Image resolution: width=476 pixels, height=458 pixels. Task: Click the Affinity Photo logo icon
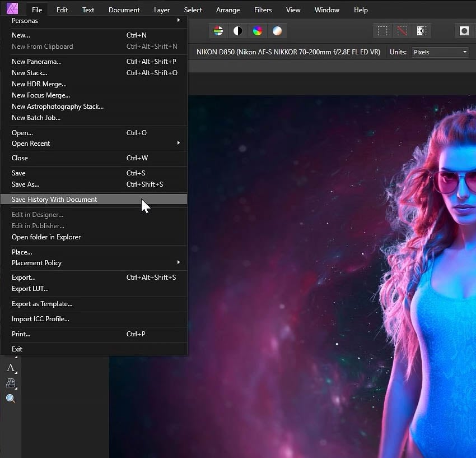click(12, 9)
